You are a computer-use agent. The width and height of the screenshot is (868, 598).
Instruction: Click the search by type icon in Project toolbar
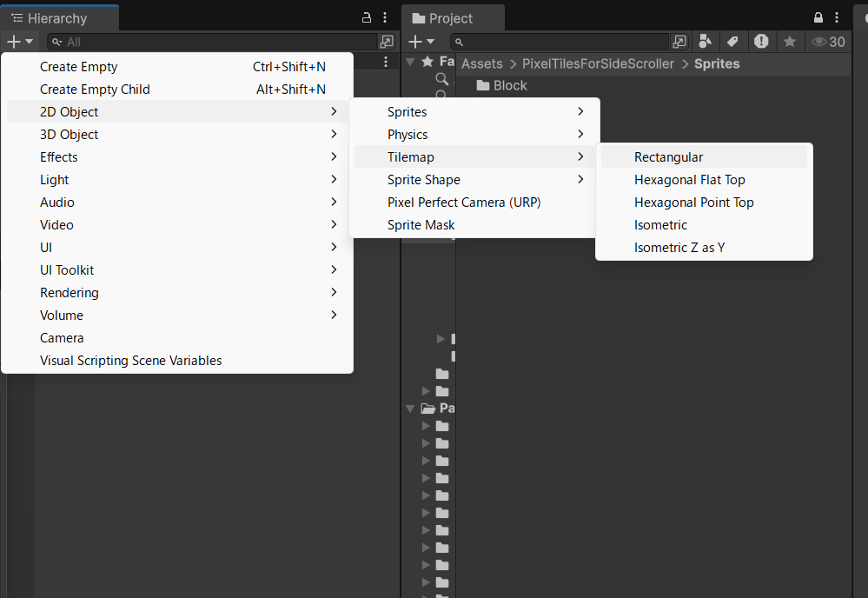[705, 41]
